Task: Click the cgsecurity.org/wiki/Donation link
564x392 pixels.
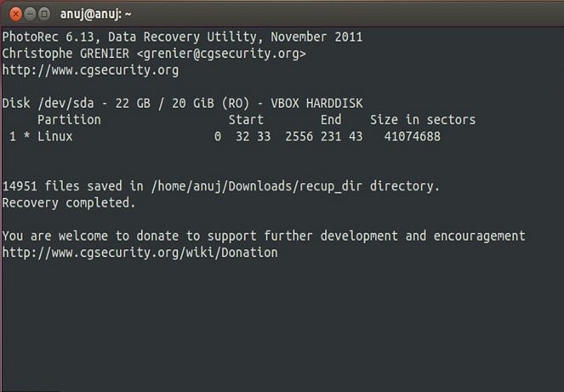Action: tap(140, 253)
